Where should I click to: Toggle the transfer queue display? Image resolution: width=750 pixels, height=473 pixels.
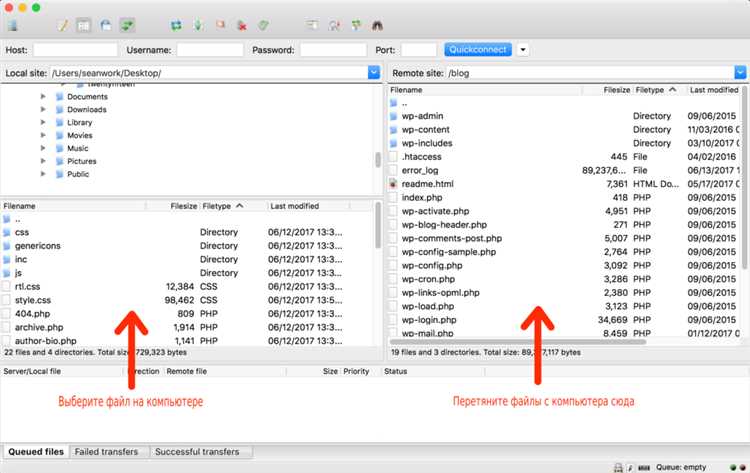127,25
